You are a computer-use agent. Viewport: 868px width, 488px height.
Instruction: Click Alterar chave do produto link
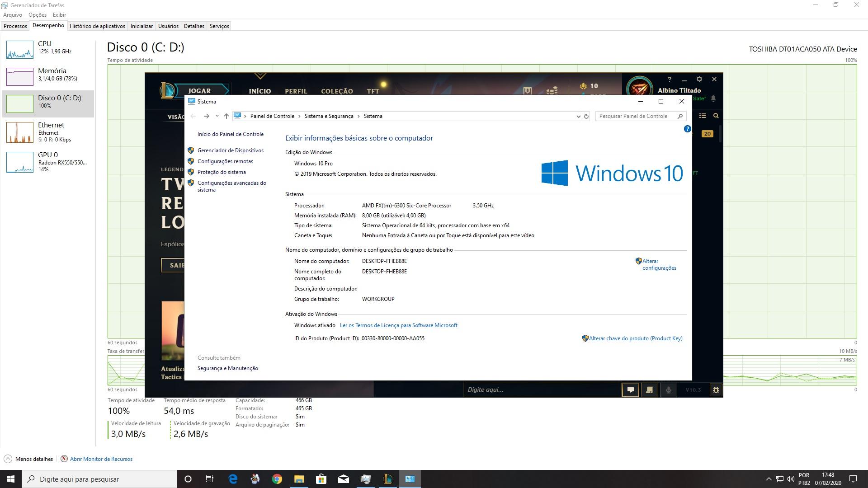635,338
